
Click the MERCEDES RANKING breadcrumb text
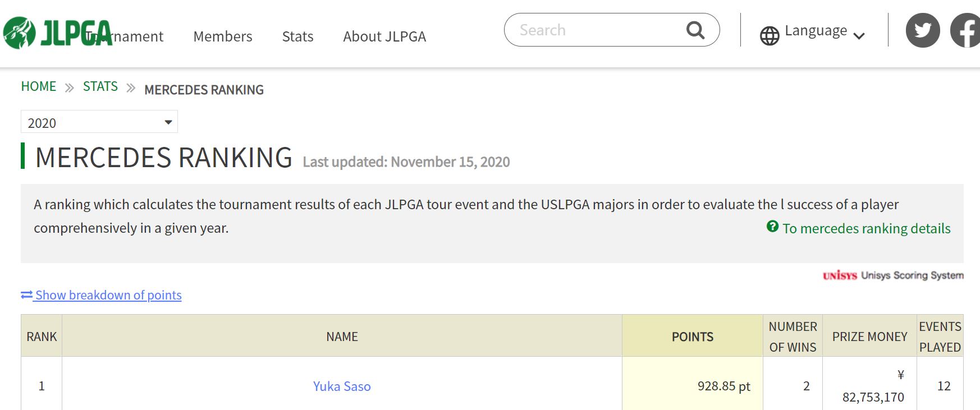(204, 90)
